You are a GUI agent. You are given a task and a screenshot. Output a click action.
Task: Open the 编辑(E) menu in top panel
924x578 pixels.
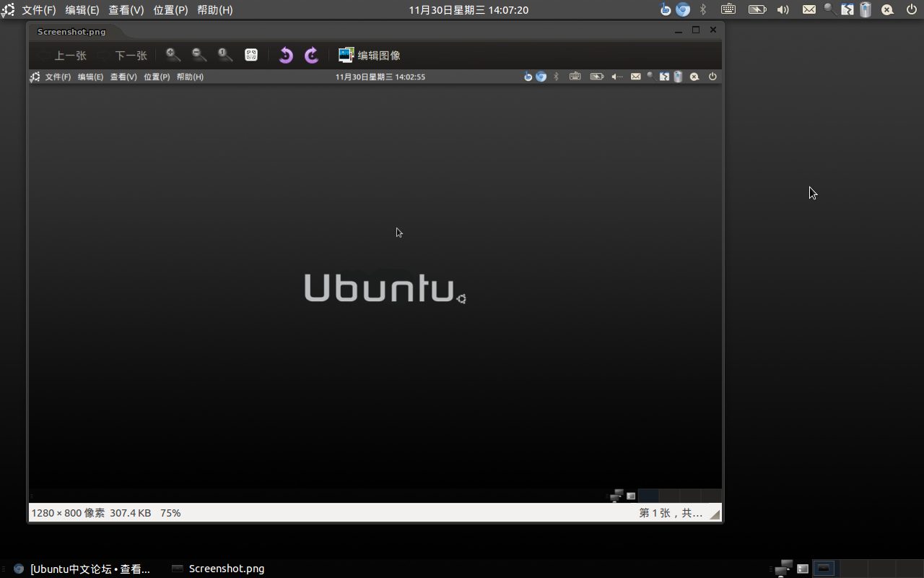coord(82,10)
